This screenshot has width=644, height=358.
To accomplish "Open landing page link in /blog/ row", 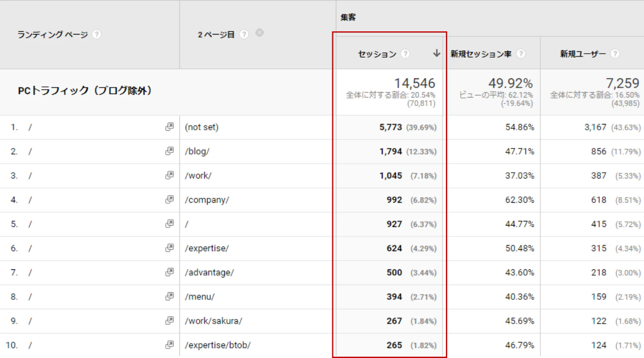I will pyautogui.click(x=169, y=151).
